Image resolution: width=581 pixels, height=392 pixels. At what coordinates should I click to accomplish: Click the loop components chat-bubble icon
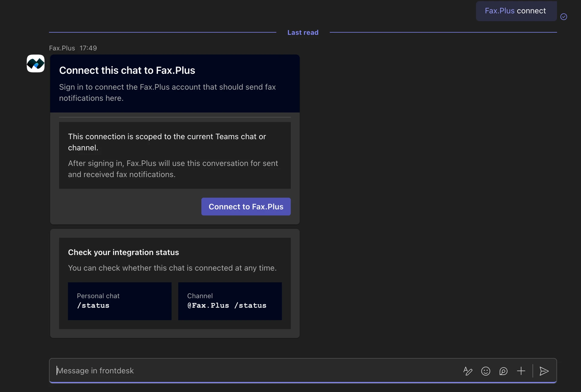503,371
